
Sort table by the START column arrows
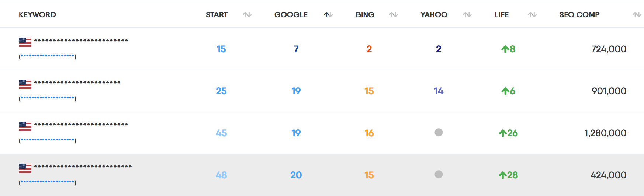(x=247, y=15)
